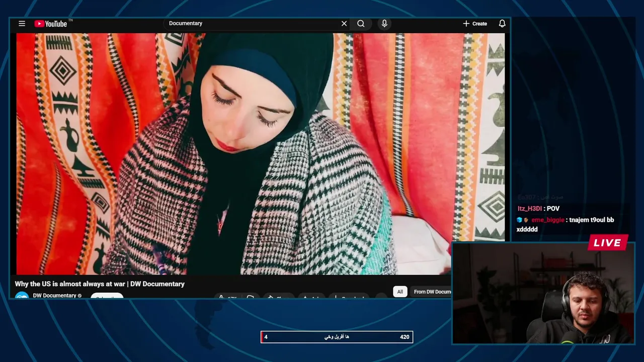Screen dimensions: 644x362
Task: Click the video player to pause playback
Action: point(260,154)
